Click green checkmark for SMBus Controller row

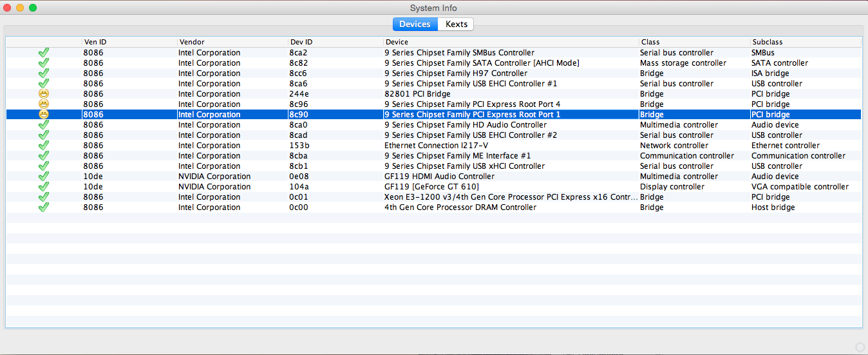pos(44,53)
